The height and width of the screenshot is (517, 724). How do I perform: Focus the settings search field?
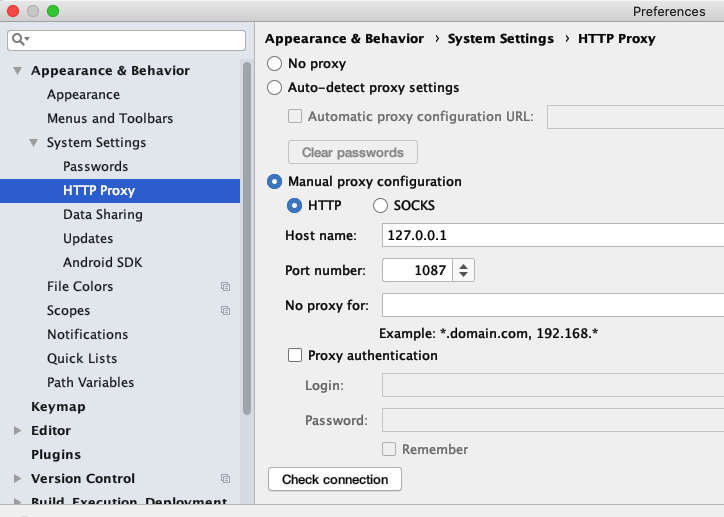click(x=127, y=40)
